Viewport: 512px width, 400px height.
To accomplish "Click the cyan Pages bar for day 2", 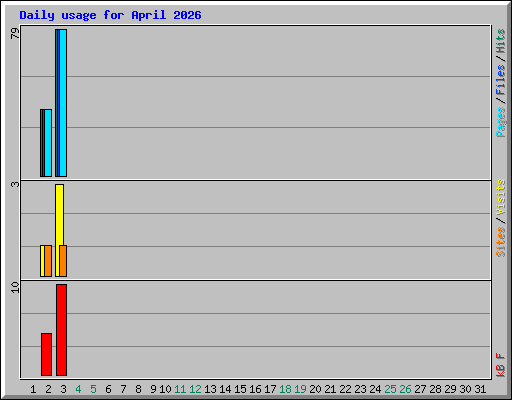I will [48, 143].
